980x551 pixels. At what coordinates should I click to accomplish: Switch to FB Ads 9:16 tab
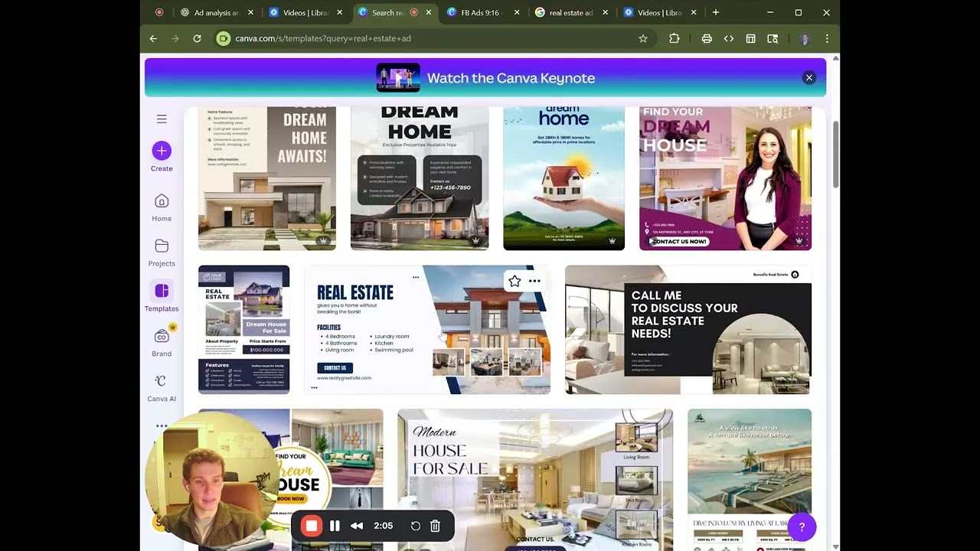point(479,12)
